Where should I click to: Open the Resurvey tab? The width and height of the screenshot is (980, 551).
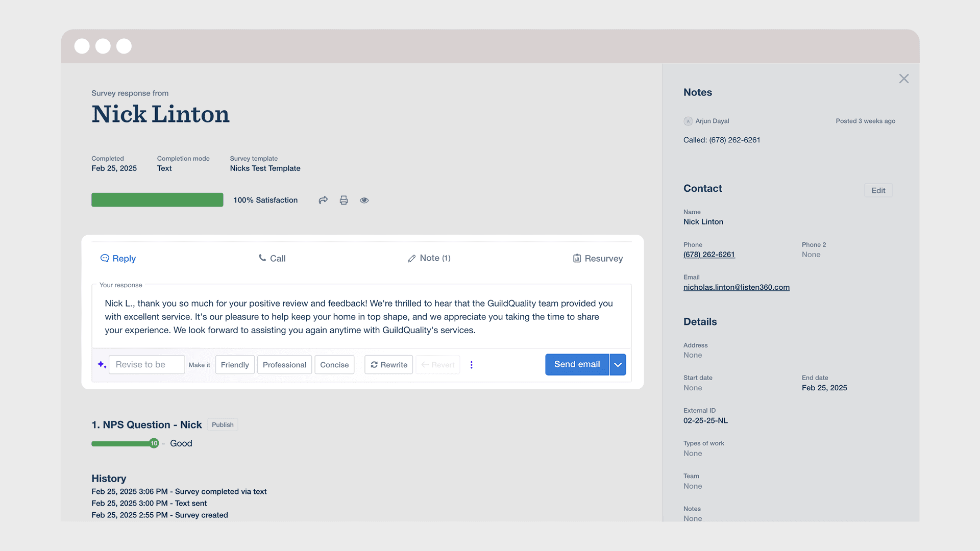coord(598,258)
